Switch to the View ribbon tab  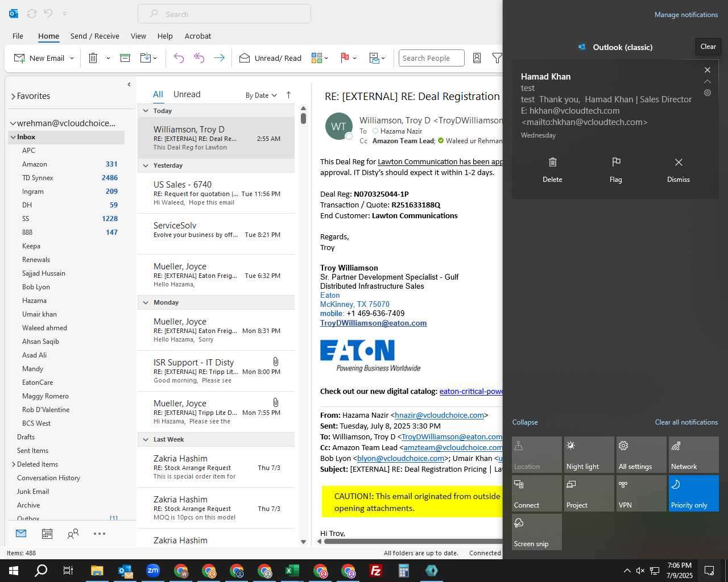[138, 36]
